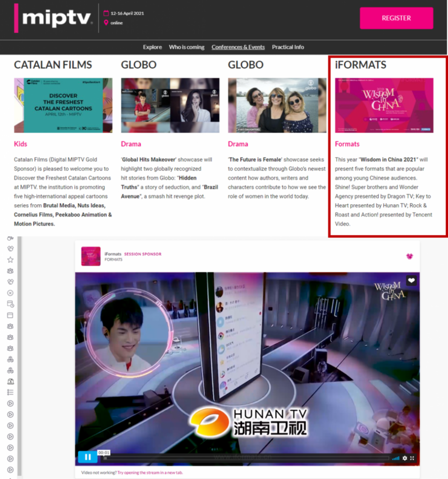Click the '12-16 April 2021' date text
The image size is (448, 479).
[x=127, y=13]
